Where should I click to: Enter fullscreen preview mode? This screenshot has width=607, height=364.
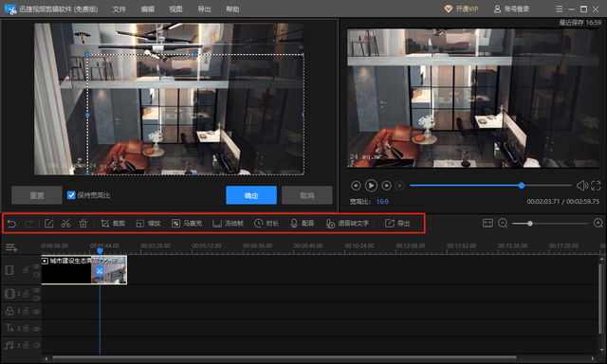[596, 186]
